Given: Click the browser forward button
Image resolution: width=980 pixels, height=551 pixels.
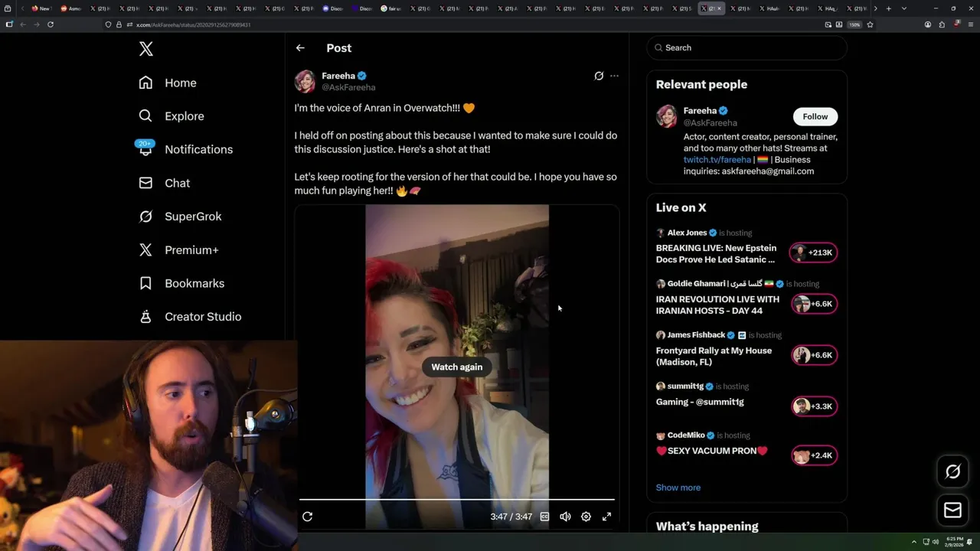Looking at the screenshot, I should [36, 24].
